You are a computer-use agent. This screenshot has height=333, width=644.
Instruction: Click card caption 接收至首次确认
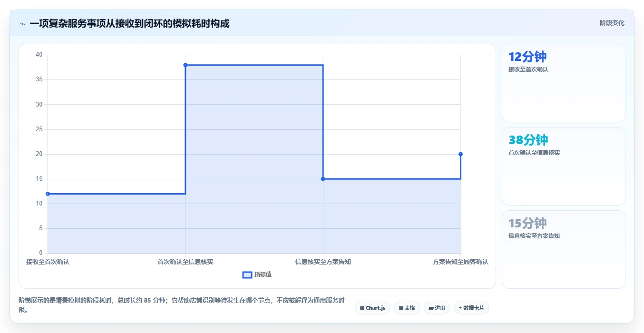(528, 69)
